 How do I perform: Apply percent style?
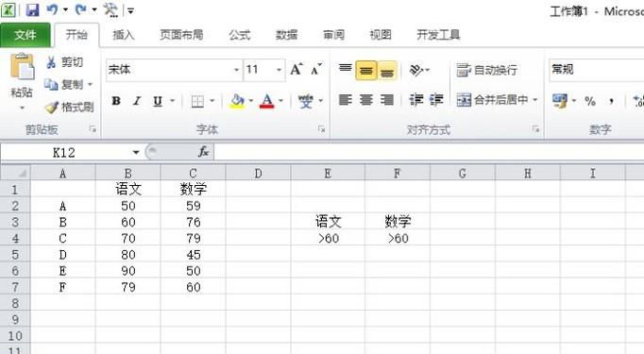[590, 101]
